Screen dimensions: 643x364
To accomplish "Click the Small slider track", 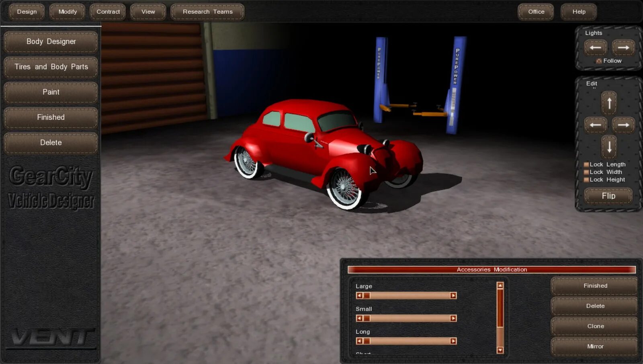I will pos(406,318).
